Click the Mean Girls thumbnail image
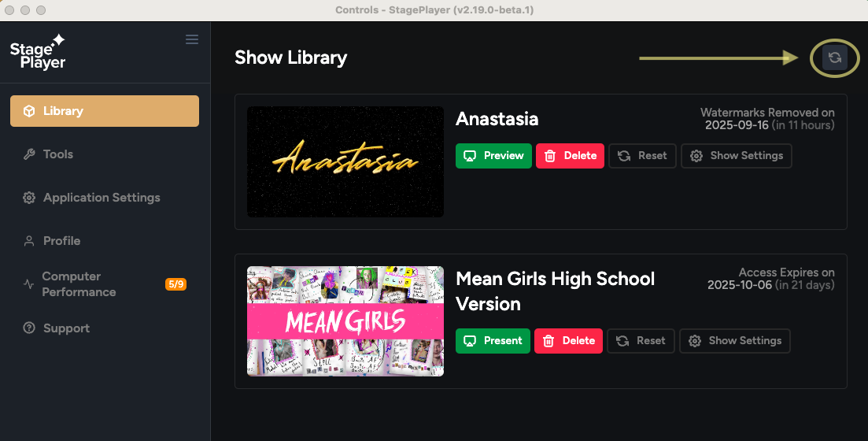 click(345, 321)
